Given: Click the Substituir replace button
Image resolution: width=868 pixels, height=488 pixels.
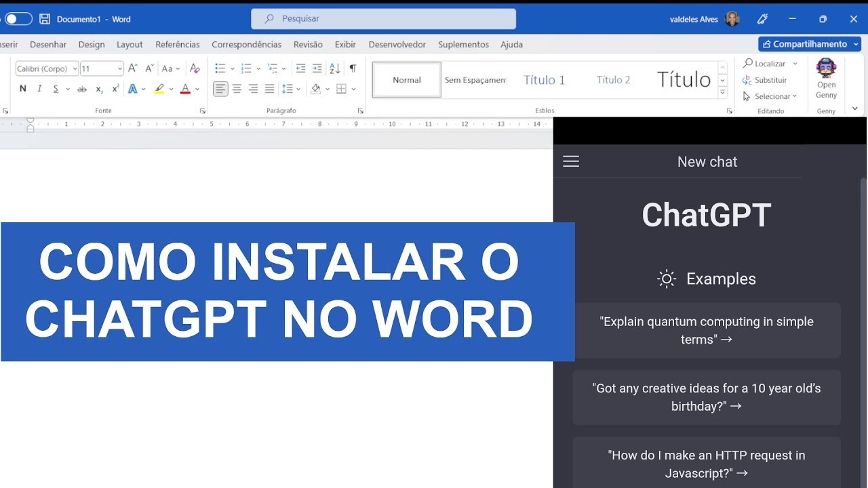Looking at the screenshot, I should tap(765, 80).
